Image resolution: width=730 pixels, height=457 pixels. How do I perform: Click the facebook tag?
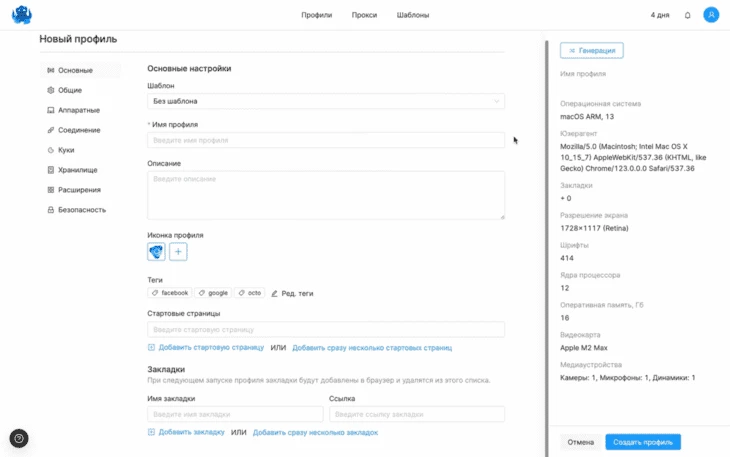[169, 293]
